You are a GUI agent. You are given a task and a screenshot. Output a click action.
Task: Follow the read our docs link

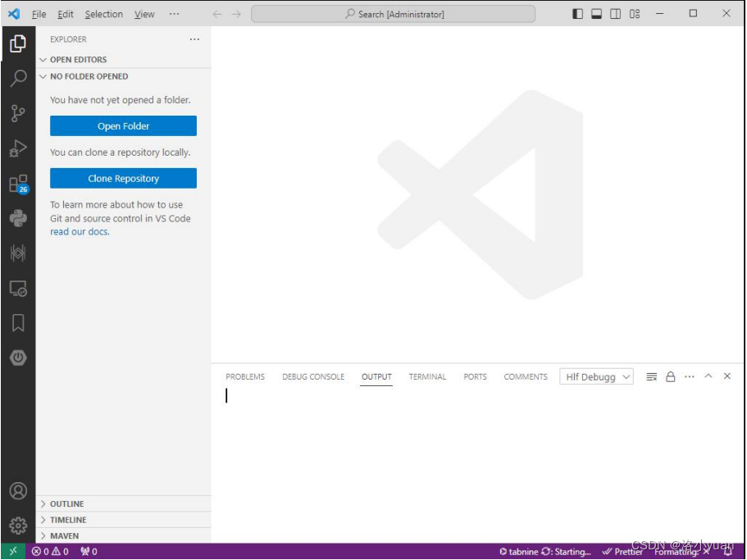(80, 231)
